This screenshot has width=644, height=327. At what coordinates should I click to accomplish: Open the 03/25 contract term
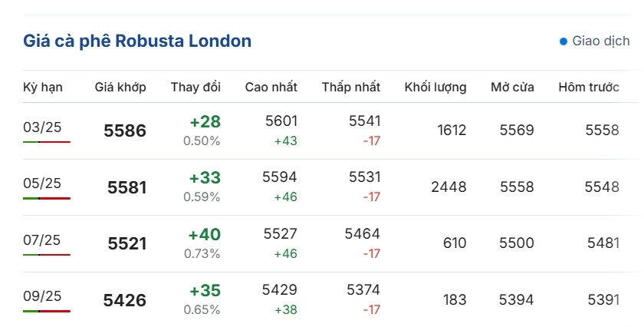point(42,127)
